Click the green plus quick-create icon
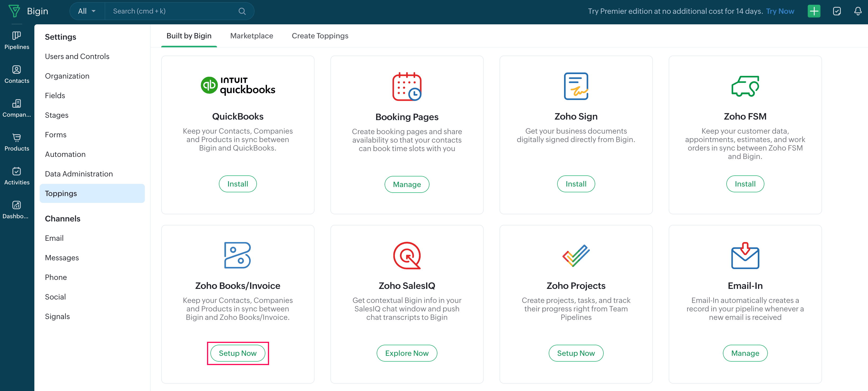 pyautogui.click(x=814, y=11)
